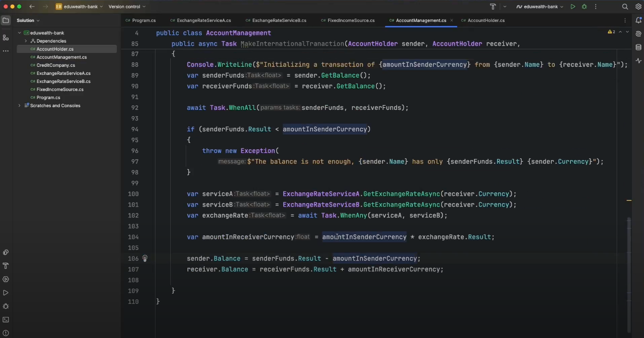Image resolution: width=644 pixels, height=338 pixels.
Task: Open the run configuration eduwealth-bank selector
Action: (540, 7)
